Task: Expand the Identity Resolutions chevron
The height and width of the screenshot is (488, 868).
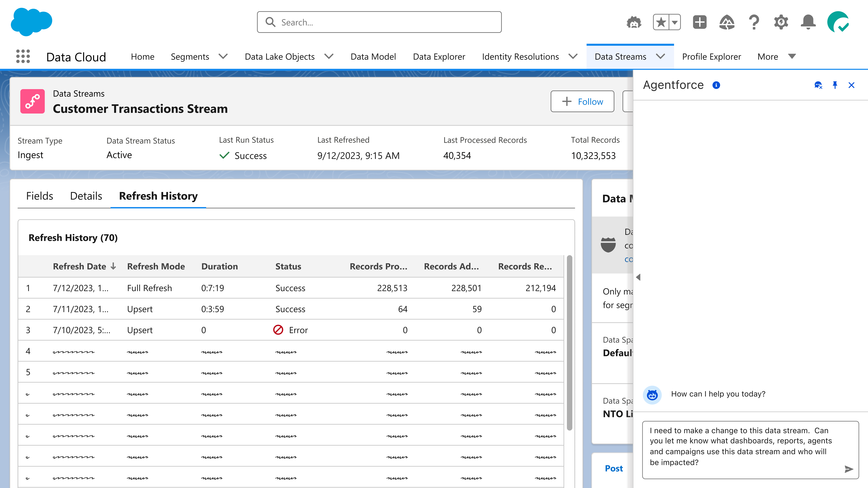Action: pos(573,56)
